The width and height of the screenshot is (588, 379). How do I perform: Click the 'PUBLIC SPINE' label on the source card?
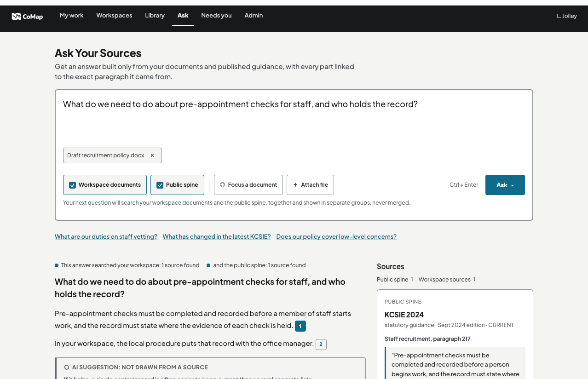point(403,302)
